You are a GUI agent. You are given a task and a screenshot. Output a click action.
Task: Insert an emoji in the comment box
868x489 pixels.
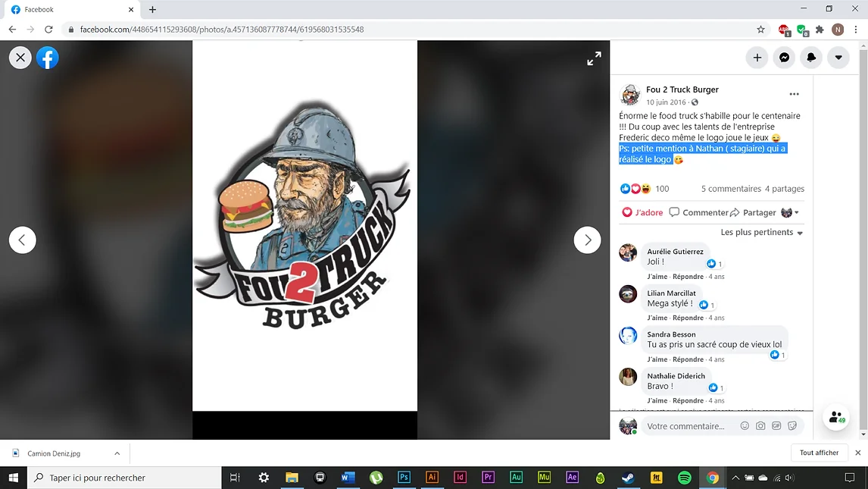point(745,426)
